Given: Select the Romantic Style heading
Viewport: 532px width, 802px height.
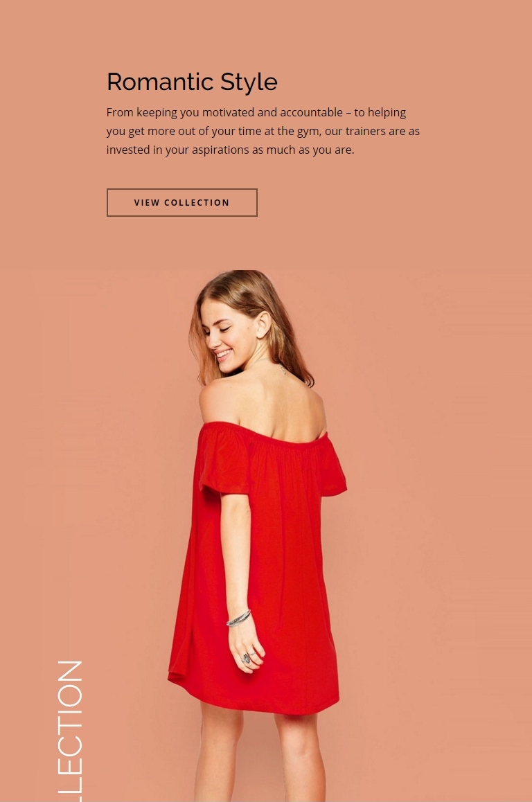Looking at the screenshot, I should pos(192,82).
